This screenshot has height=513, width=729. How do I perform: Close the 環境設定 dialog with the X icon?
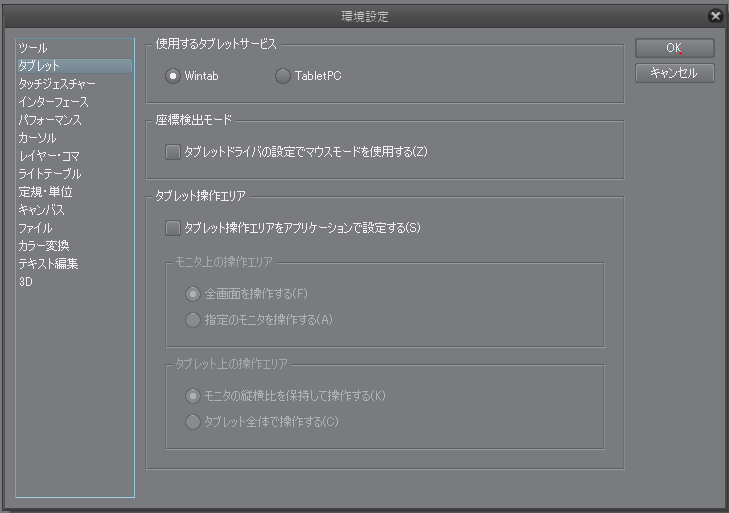715,16
